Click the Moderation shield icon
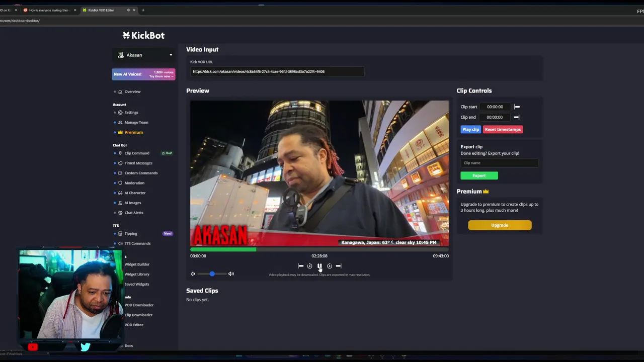Image resolution: width=644 pixels, height=362 pixels. pos(120,183)
